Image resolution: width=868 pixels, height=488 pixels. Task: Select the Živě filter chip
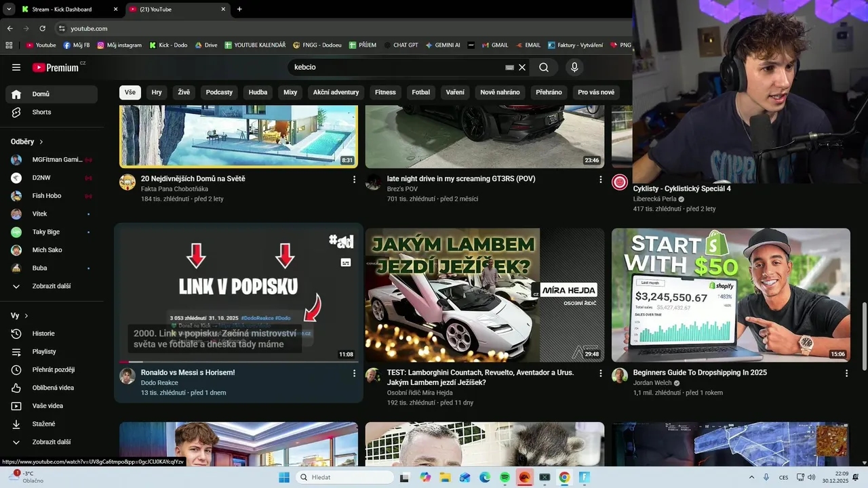click(x=184, y=92)
